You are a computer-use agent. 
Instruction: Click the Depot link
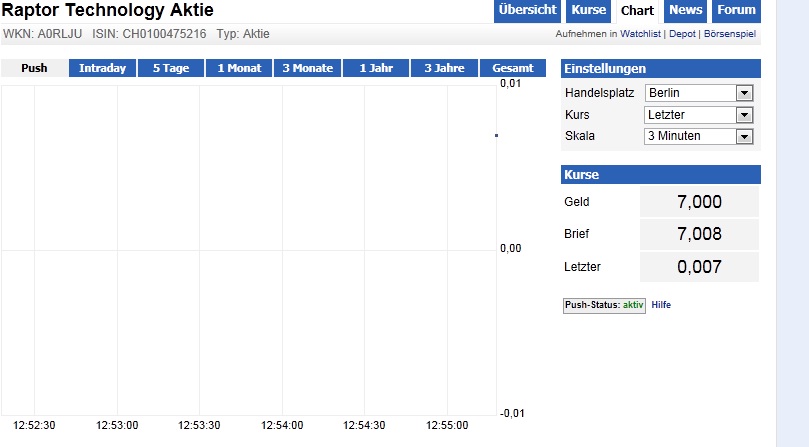click(682, 34)
